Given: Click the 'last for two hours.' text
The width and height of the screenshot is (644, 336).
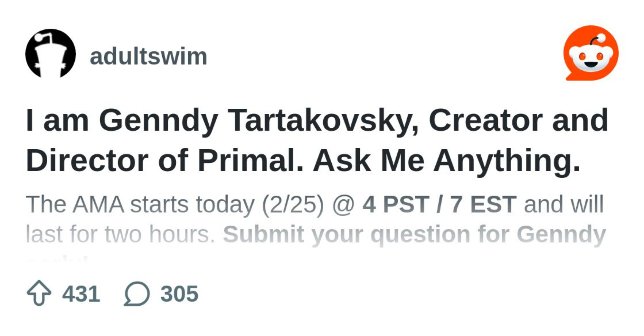Looking at the screenshot, I should pos(120,234).
